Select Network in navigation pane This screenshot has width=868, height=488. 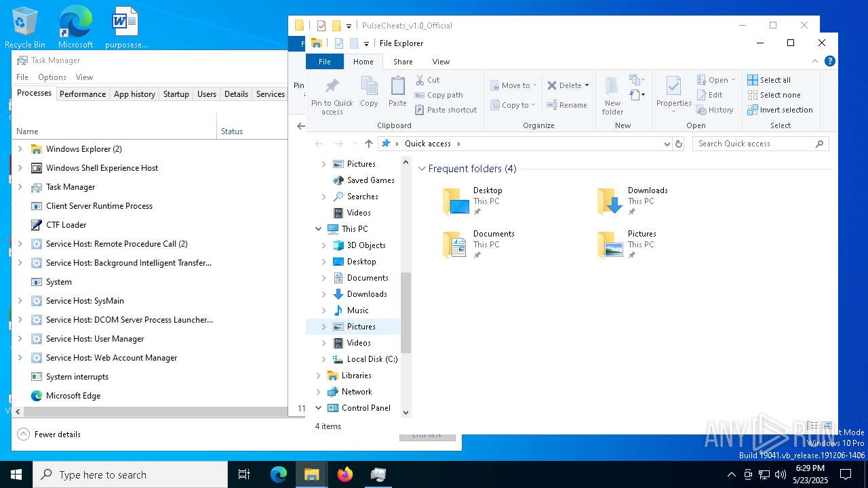tap(357, 392)
